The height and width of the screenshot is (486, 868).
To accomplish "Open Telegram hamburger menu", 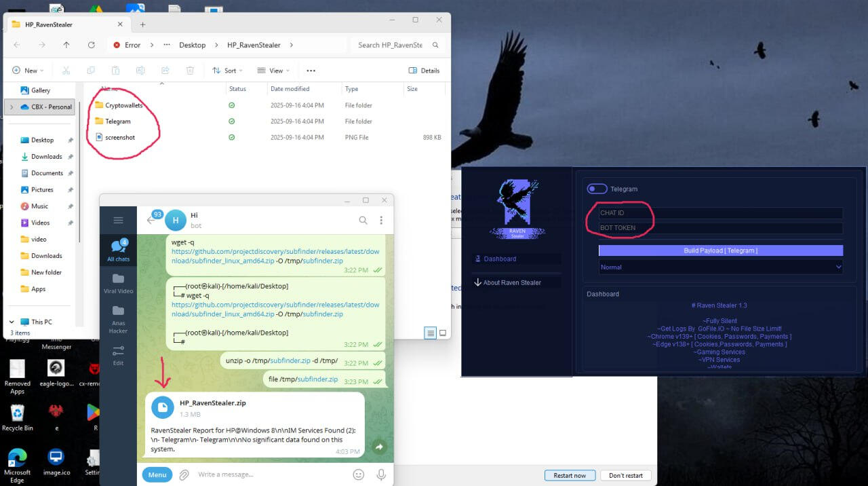I will click(118, 220).
